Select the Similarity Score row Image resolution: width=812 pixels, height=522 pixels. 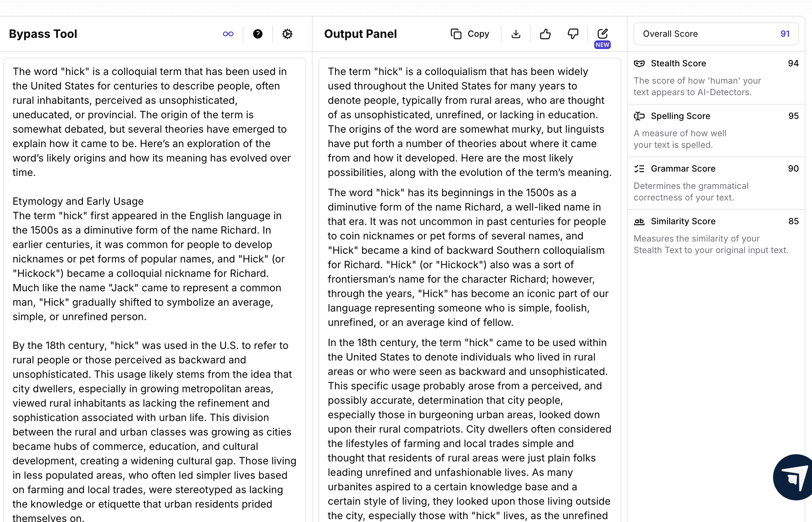coord(716,235)
